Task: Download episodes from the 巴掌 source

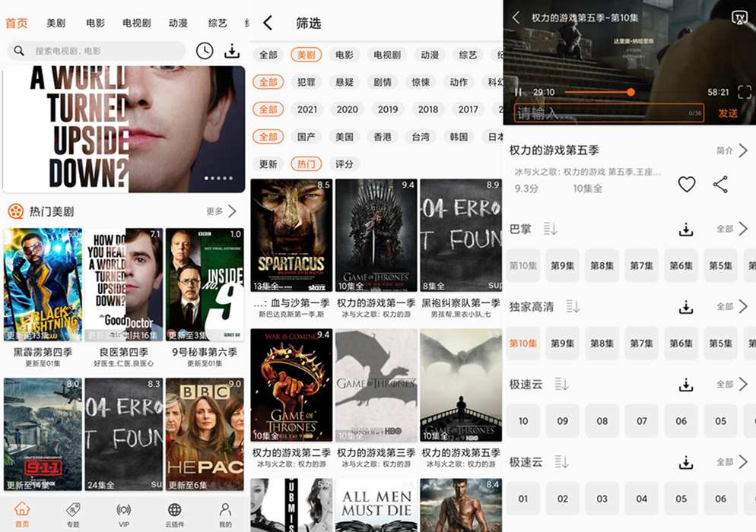Action: coord(685,229)
